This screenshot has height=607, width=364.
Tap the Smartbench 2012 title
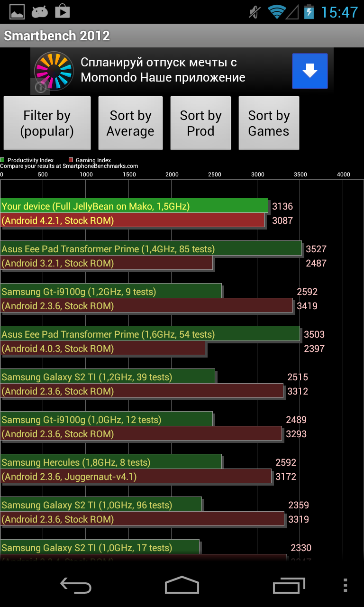pyautogui.click(x=57, y=36)
